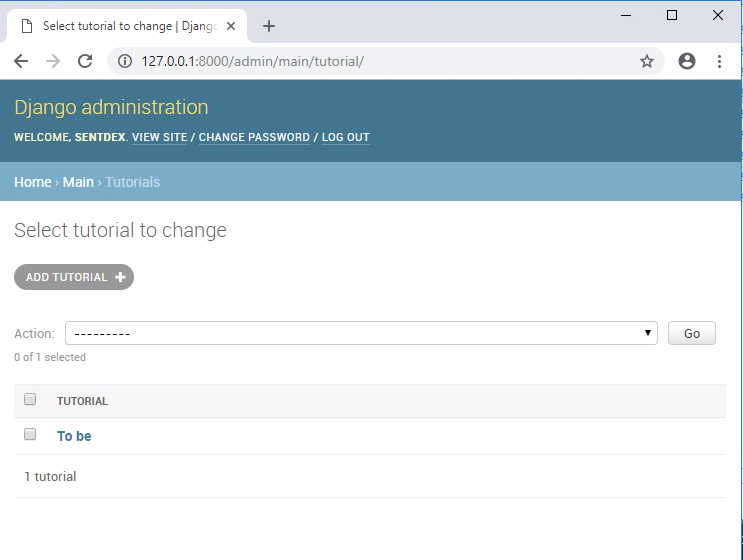Reload the page with the refresh icon
743x560 pixels.
pyautogui.click(x=86, y=61)
